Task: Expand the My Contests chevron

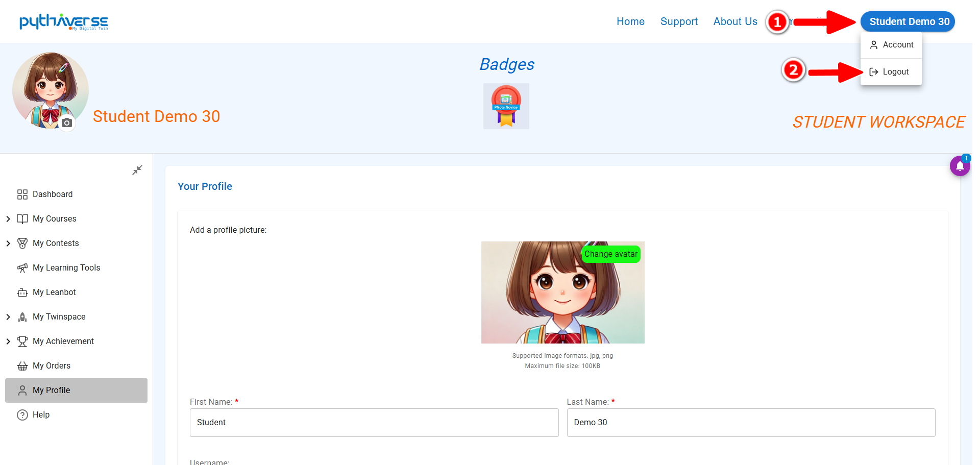Action: [x=8, y=243]
